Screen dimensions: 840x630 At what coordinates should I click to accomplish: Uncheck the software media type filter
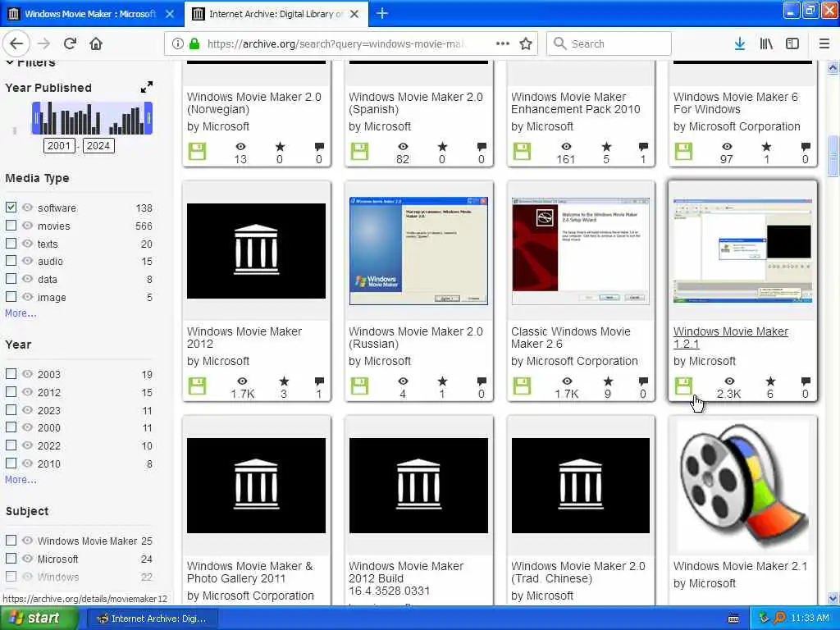click(11, 207)
